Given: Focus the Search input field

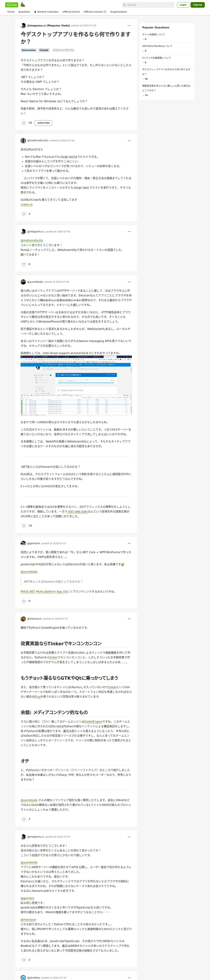Looking at the screenshot, I should (148, 5).
